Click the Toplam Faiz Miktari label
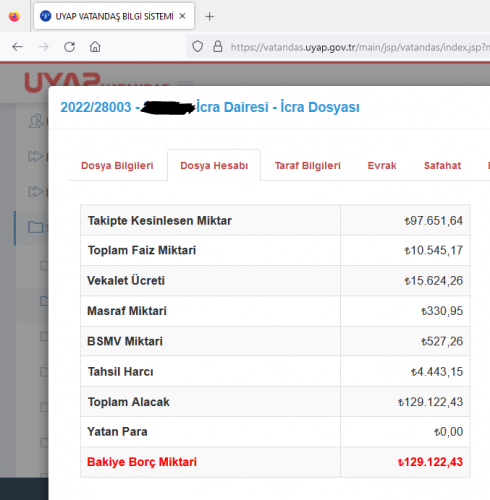The width and height of the screenshot is (490, 500). point(142,250)
